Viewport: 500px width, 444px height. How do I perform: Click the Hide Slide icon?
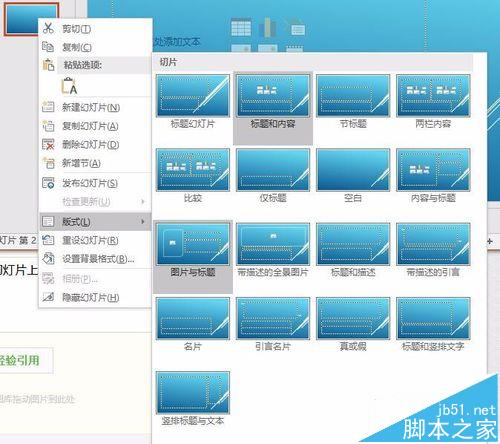(x=48, y=297)
